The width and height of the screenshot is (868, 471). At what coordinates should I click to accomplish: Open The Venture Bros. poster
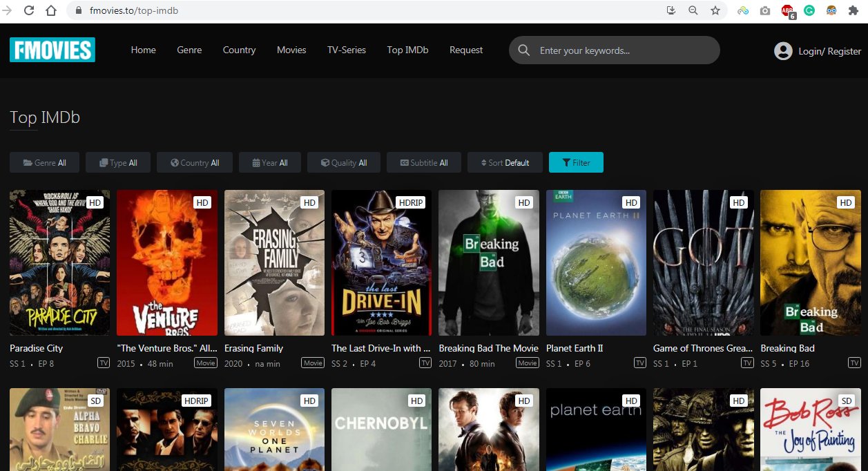tap(167, 263)
